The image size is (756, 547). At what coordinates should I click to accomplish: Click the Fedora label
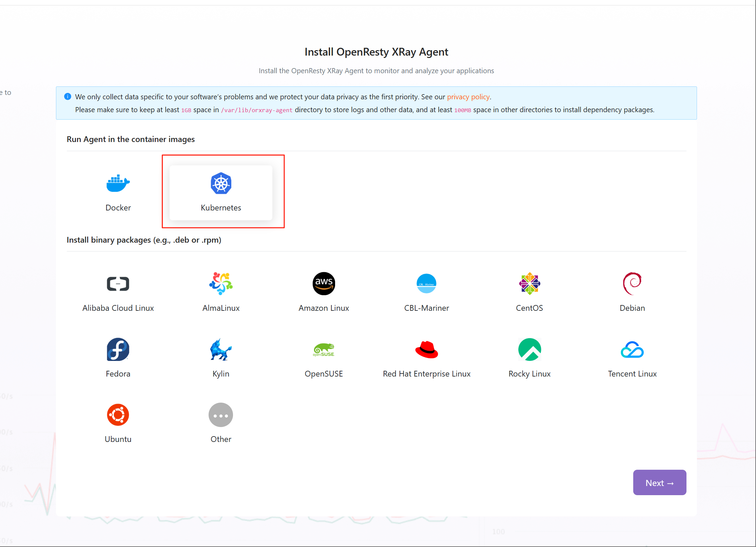coord(118,373)
